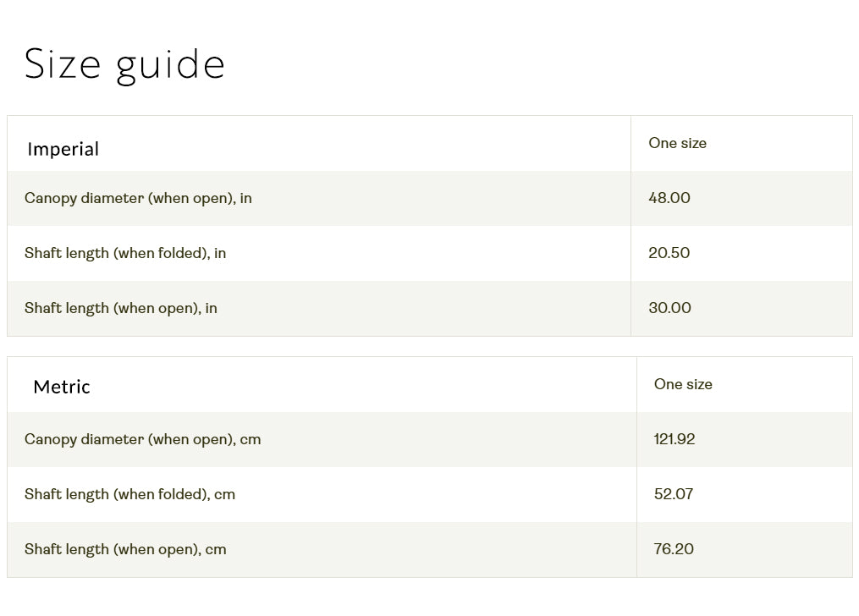The image size is (859, 616).
Task: Select Shaft length (when folded), in label
Action: pos(125,253)
